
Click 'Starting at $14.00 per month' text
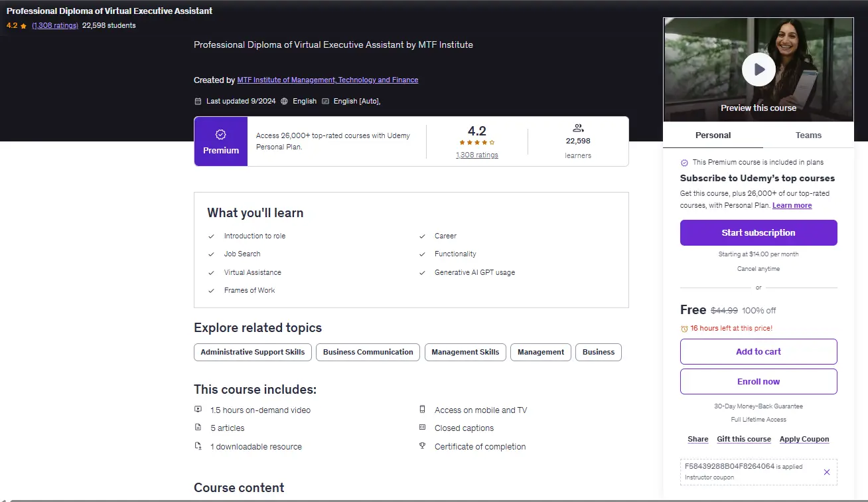pyautogui.click(x=759, y=254)
